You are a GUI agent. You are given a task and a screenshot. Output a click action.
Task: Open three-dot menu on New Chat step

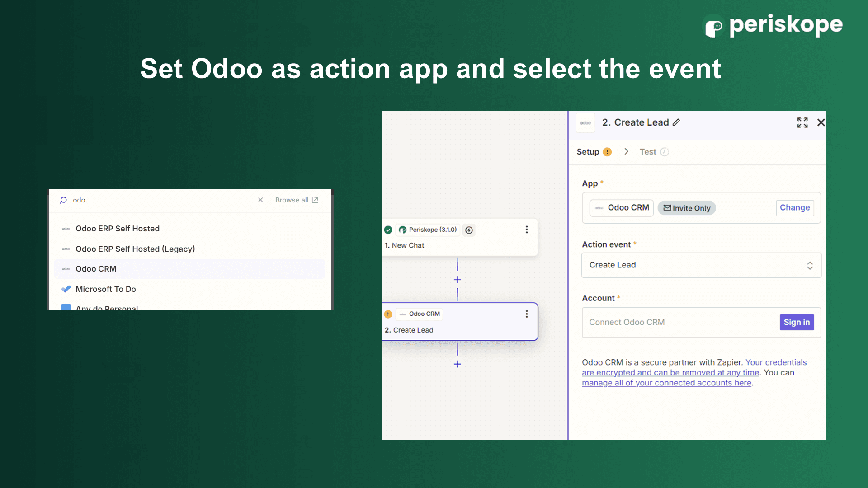pos(526,230)
